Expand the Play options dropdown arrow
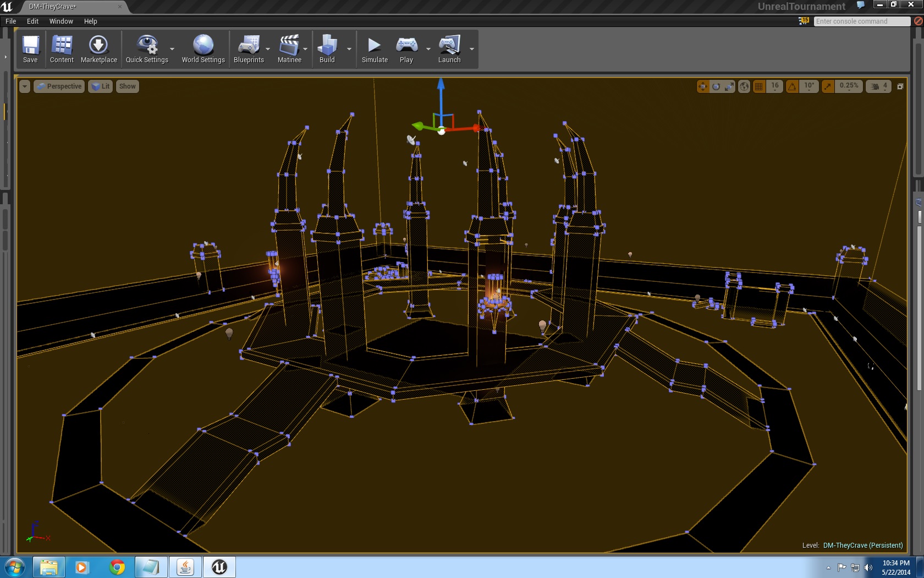The height and width of the screenshot is (578, 924). [428, 49]
